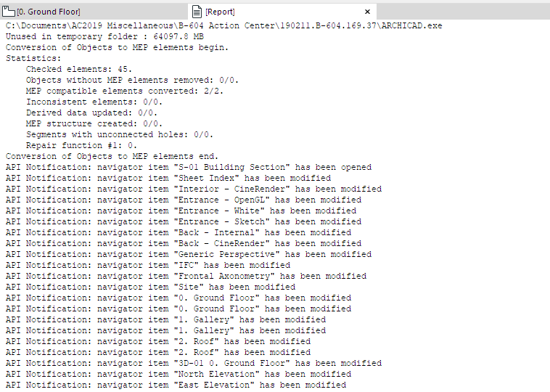Click the 'Checked elements: 45.' statistic line
This screenshot has width=550, height=392.
[x=79, y=69]
